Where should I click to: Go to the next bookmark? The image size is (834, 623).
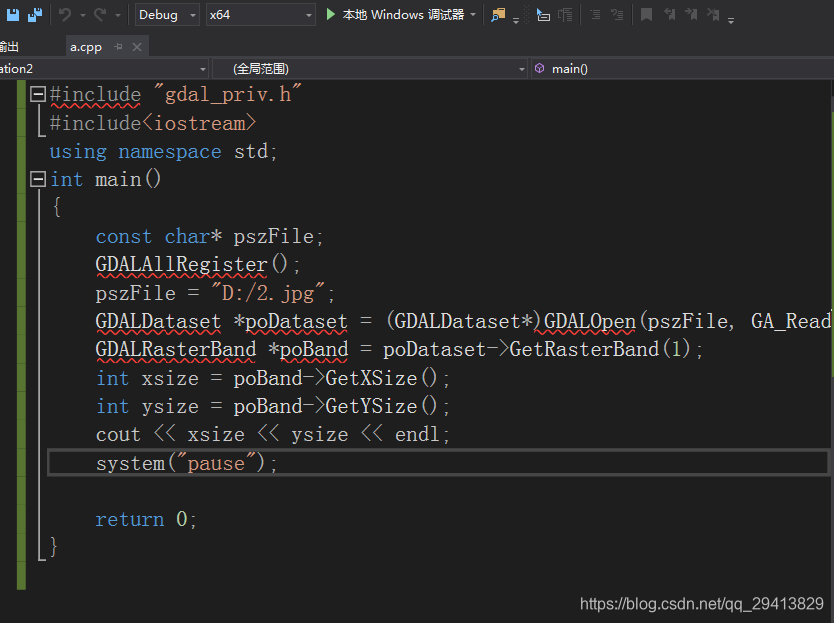[691, 15]
